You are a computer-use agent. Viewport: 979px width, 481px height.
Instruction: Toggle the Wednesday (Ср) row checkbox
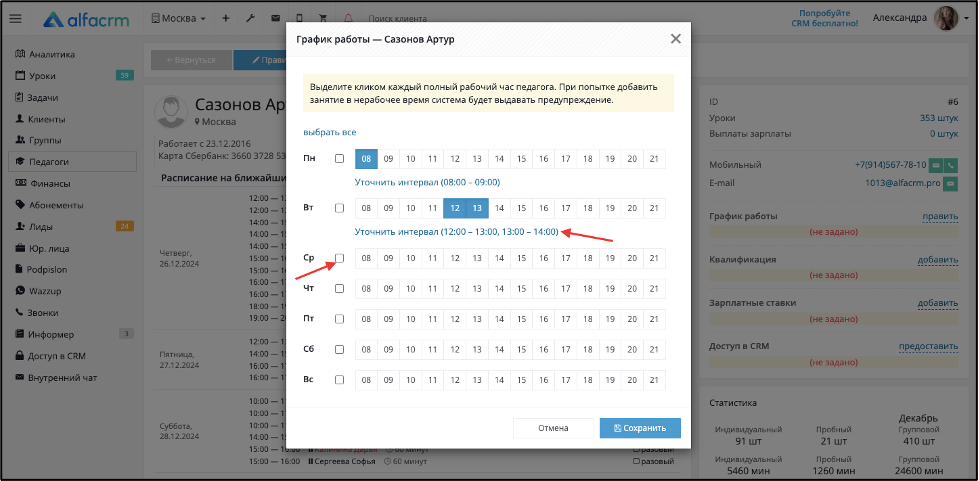click(x=340, y=258)
